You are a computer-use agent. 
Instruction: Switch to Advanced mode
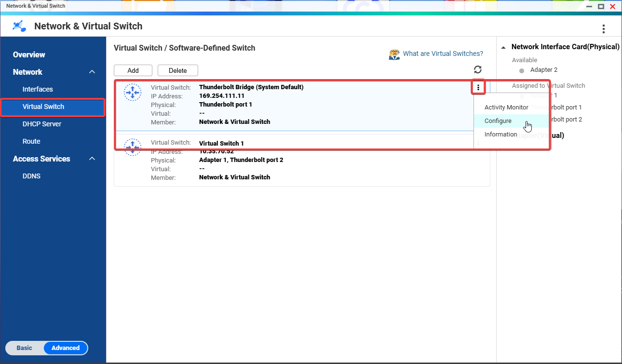[x=66, y=348]
